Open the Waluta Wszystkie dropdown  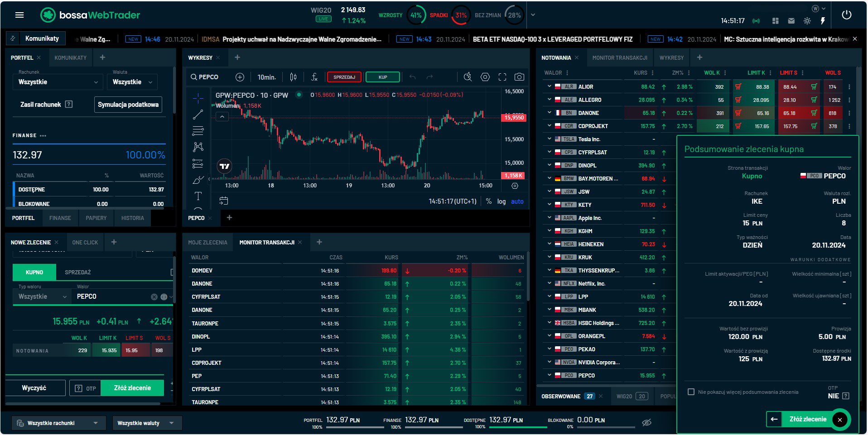click(x=132, y=82)
